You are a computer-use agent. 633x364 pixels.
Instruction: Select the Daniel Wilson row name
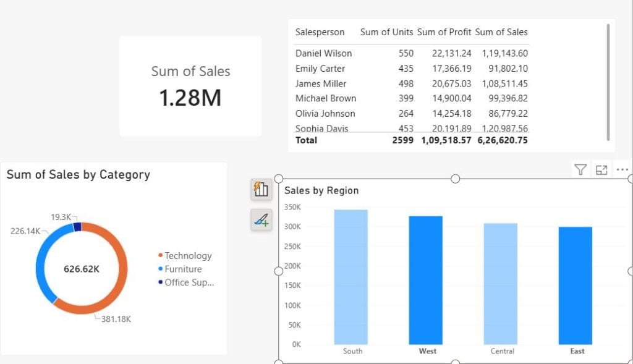coord(323,53)
